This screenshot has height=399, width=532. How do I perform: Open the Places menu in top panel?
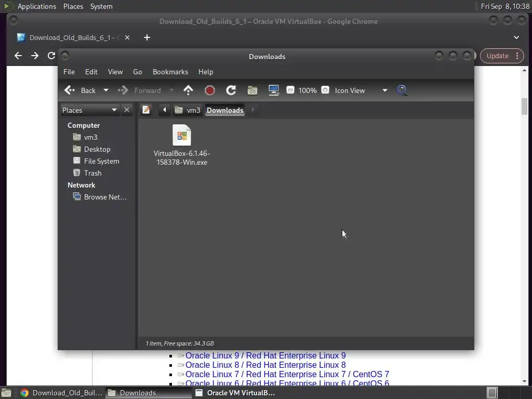tap(73, 6)
